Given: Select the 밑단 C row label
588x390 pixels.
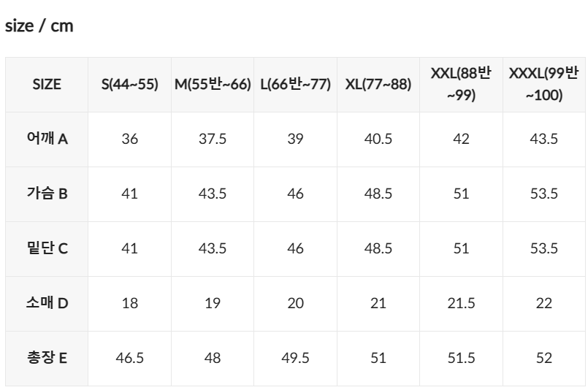Looking at the screenshot, I should click(47, 248).
